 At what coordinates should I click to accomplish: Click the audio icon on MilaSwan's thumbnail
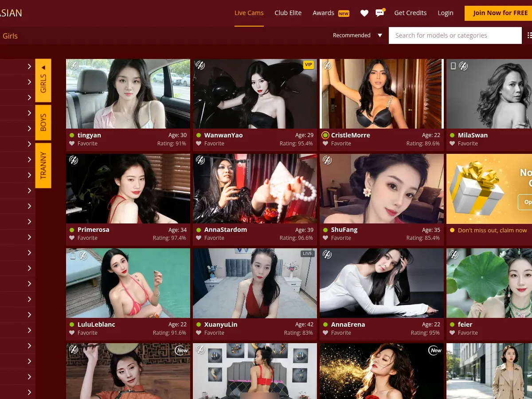(463, 66)
